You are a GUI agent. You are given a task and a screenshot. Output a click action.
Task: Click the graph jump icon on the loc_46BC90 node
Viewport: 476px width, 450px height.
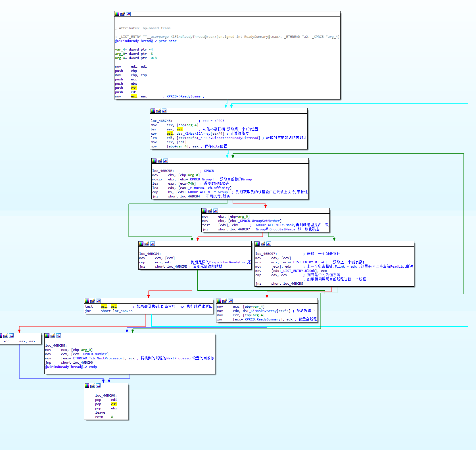click(x=98, y=386)
